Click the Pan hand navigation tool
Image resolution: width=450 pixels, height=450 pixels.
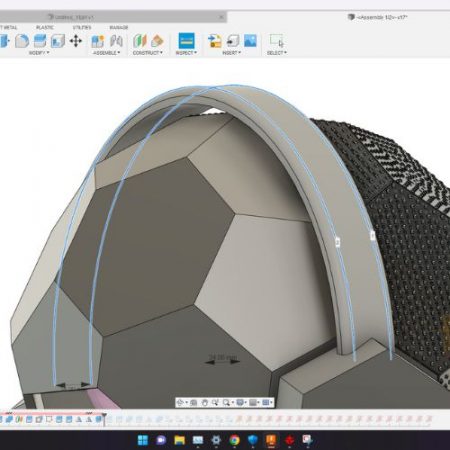click(205, 403)
